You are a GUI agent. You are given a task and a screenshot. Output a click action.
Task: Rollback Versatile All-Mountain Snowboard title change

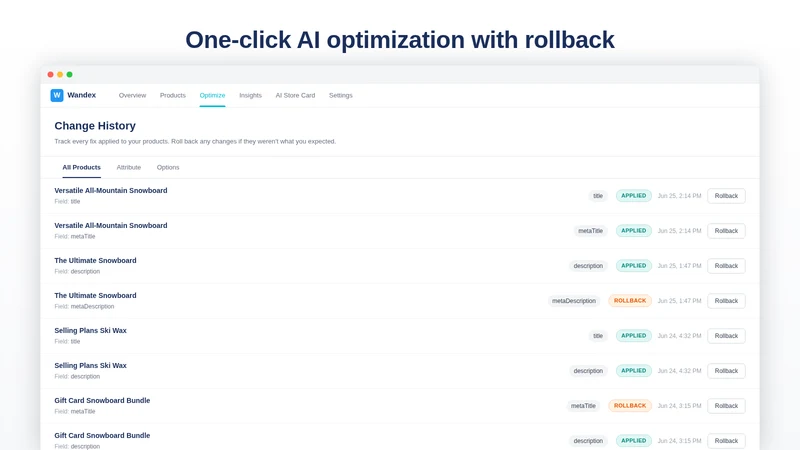click(726, 196)
